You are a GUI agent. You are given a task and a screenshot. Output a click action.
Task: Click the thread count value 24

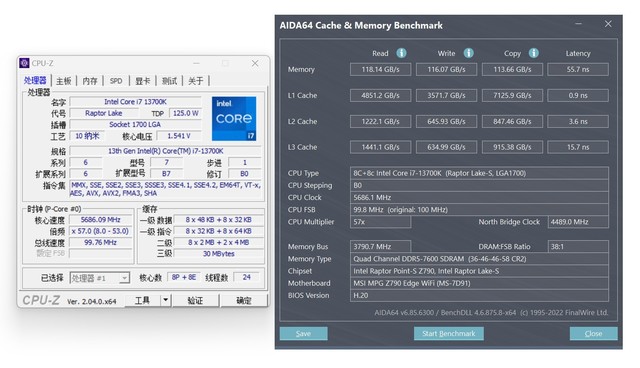pos(247,277)
